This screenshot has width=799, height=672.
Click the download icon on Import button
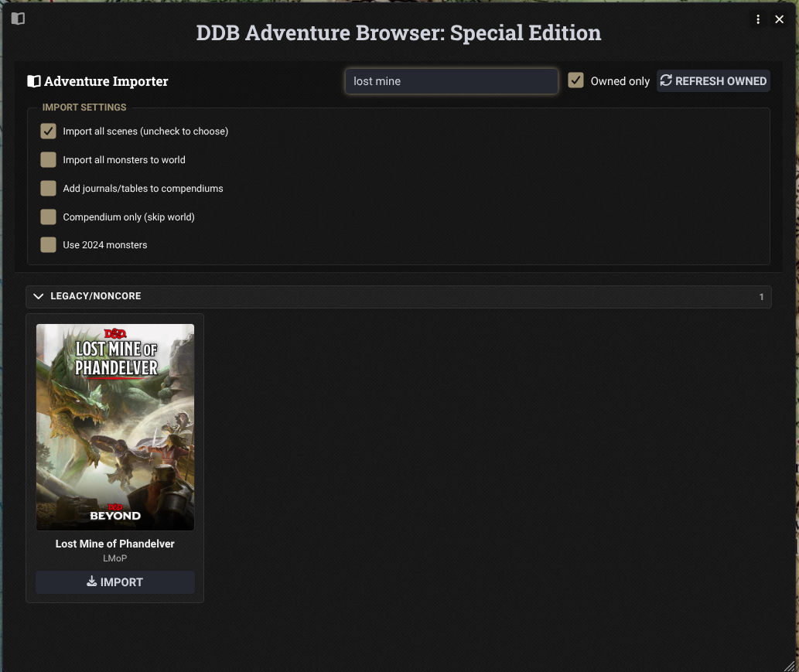pyautogui.click(x=92, y=582)
